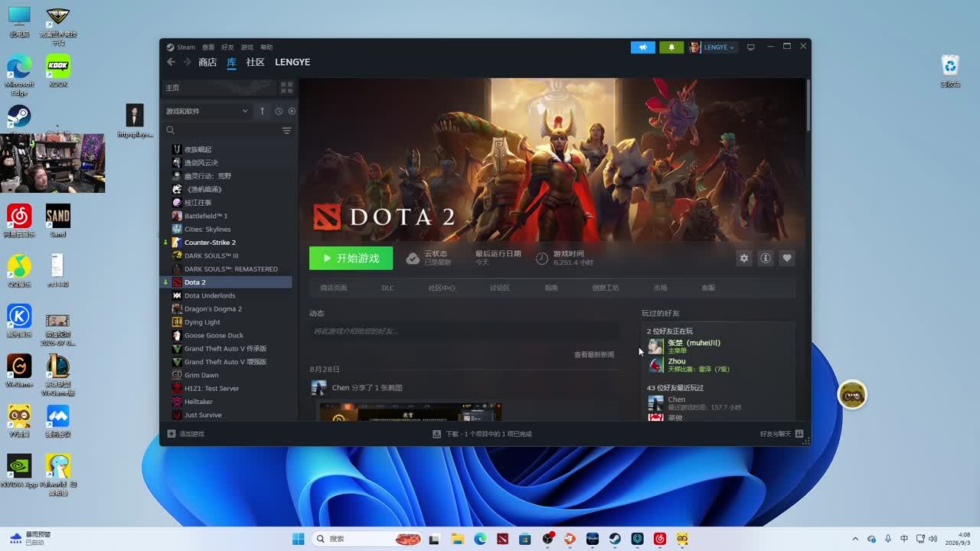Screen dimensions: 980x551
Task: Open the 社区中心 tab for Dota 2
Action: [x=442, y=288]
